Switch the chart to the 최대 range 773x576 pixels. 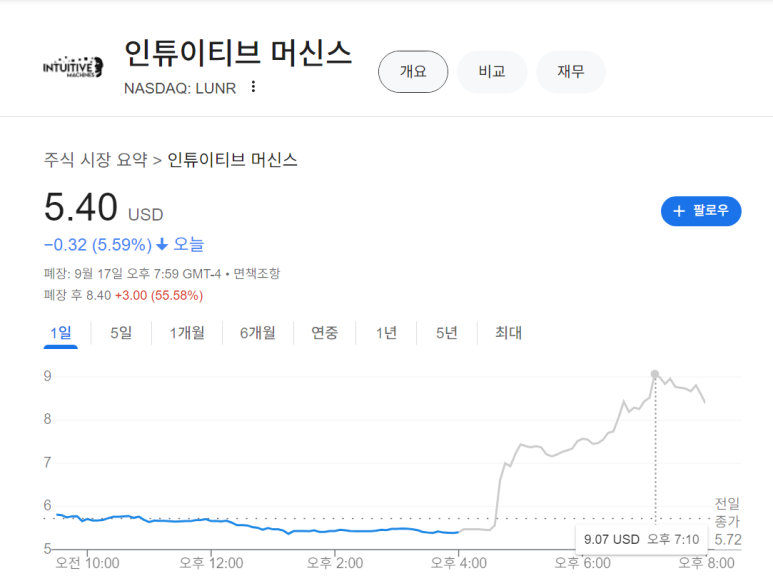(x=508, y=333)
